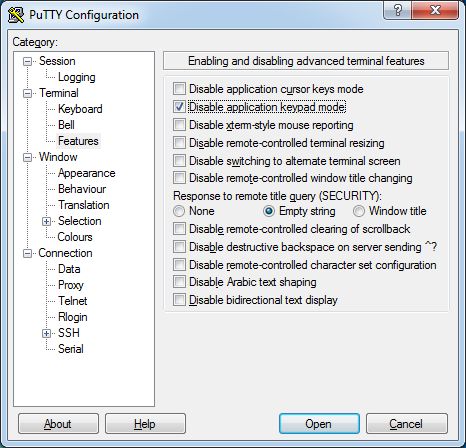This screenshot has height=448, width=466.
Task: Open the Logging category
Action: point(77,77)
